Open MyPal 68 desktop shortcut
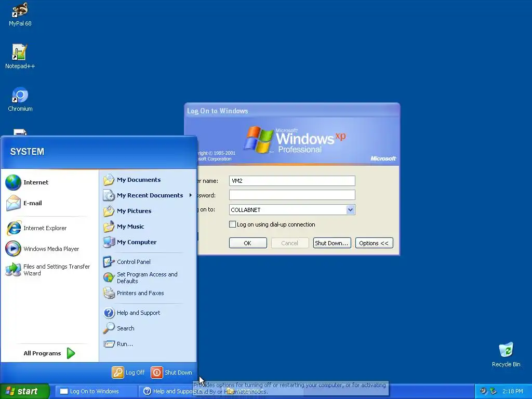The height and width of the screenshot is (399, 532). (20, 14)
